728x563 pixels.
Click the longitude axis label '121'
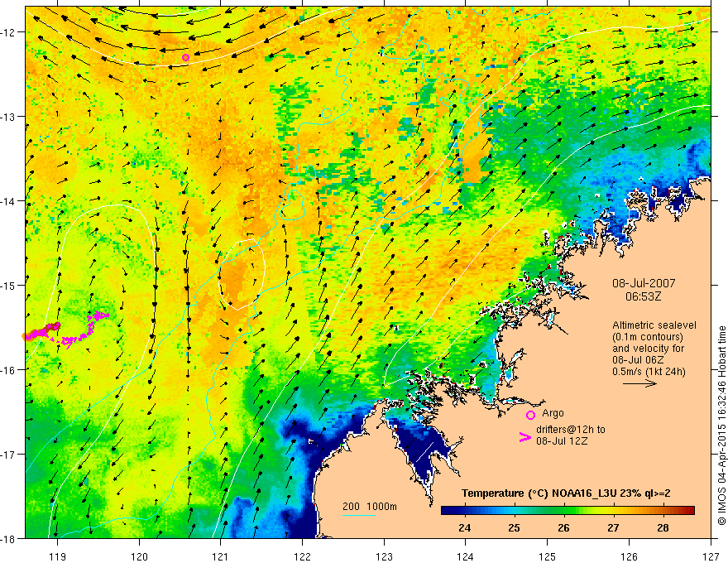[x=221, y=556]
